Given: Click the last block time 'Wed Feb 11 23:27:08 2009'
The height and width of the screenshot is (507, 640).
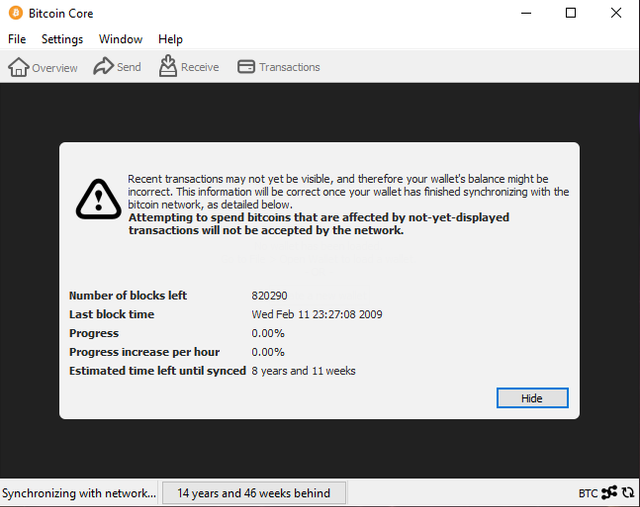Looking at the screenshot, I should coord(317,314).
